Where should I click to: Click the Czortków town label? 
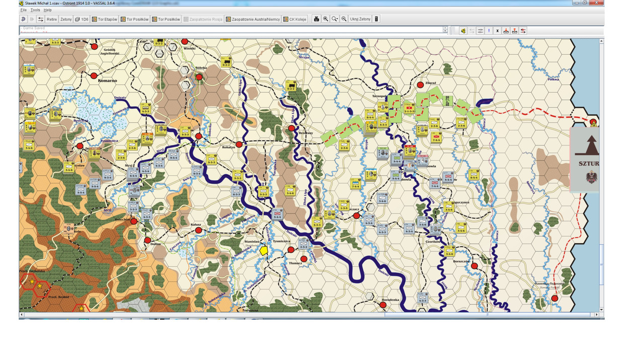click(x=433, y=242)
